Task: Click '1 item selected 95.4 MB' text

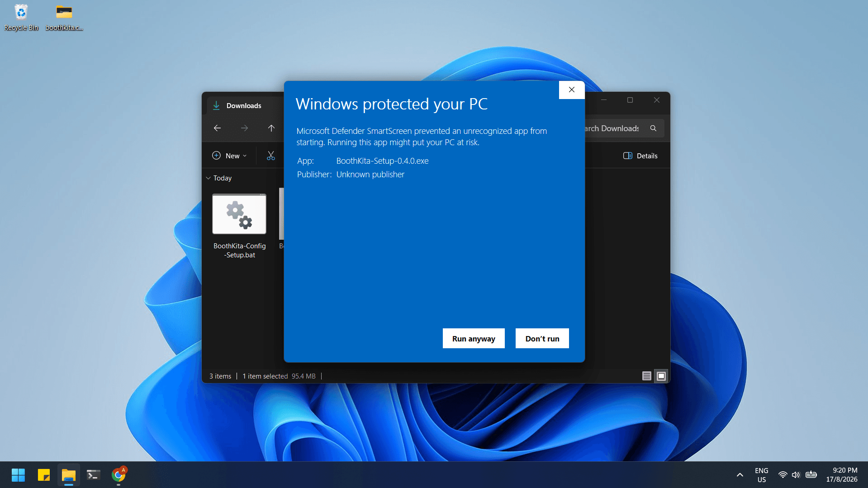Action: [279, 376]
